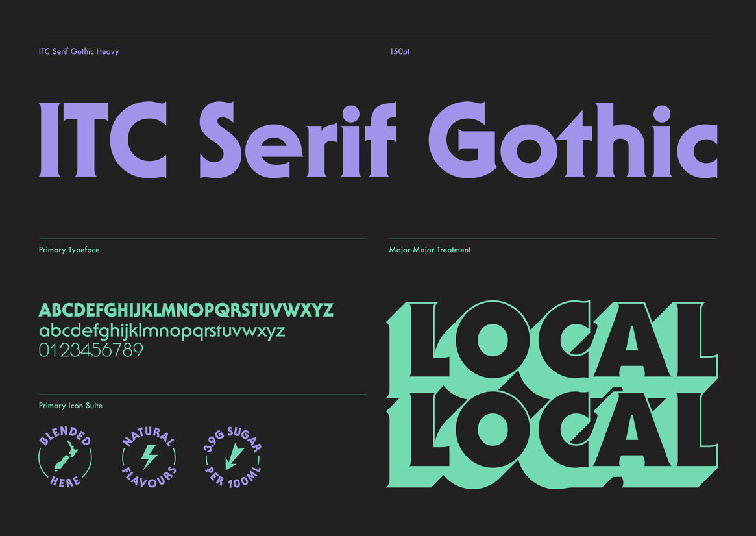Viewport: 756px width, 536px height.
Task: Click the curved "PER 100ML" badge text
Action: [x=232, y=480]
